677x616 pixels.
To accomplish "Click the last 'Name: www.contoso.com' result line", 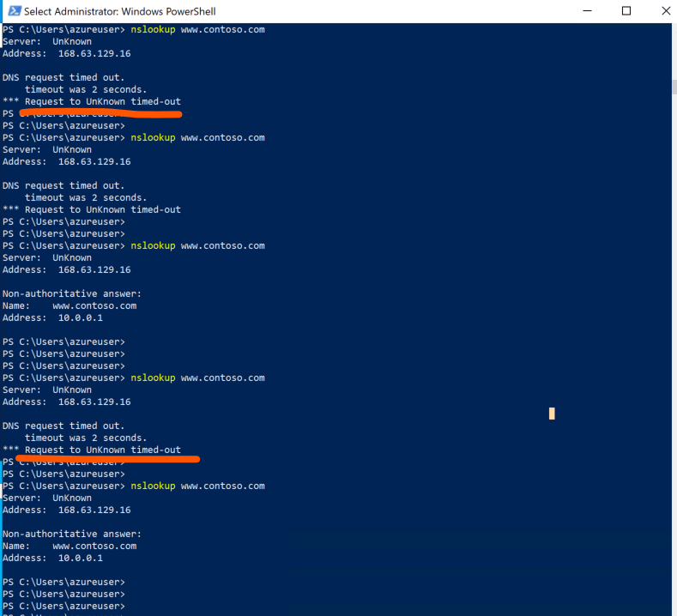I will [70, 546].
